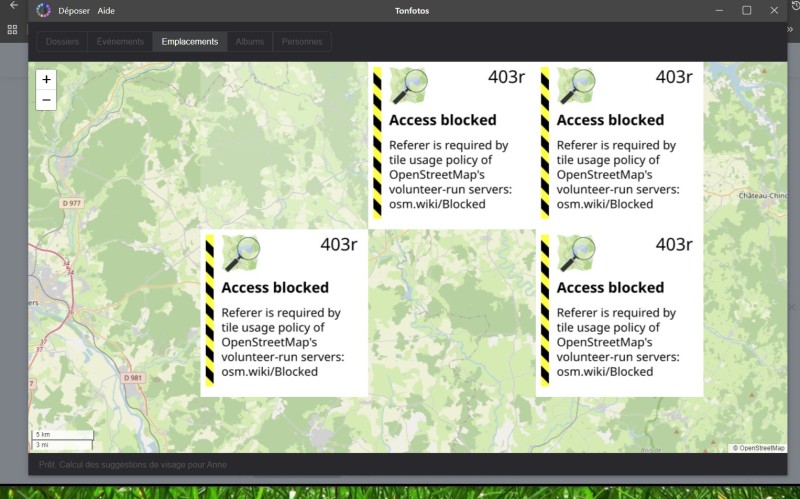Image resolution: width=800 pixels, height=499 pixels.
Task: Switch to the Dossiers tab
Action: 62,42
